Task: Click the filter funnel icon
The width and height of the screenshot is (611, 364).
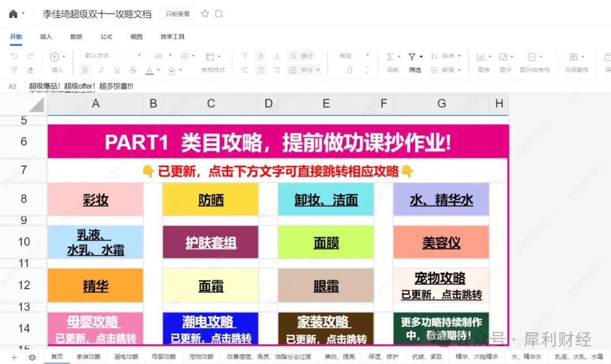Action: 412,57
